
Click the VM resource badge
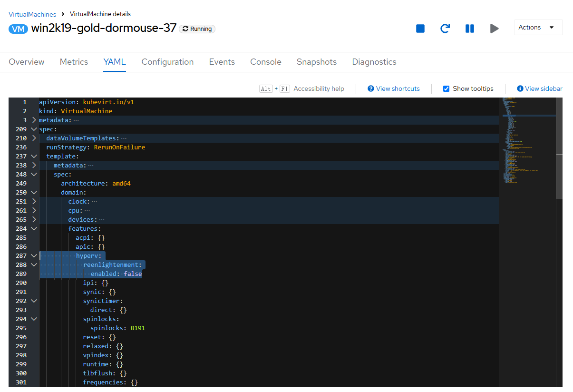[18, 29]
